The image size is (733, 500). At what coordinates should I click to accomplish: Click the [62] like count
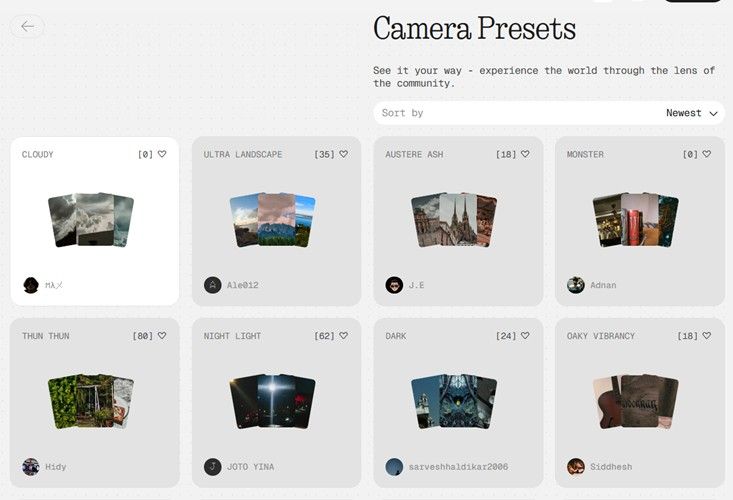tap(324, 336)
